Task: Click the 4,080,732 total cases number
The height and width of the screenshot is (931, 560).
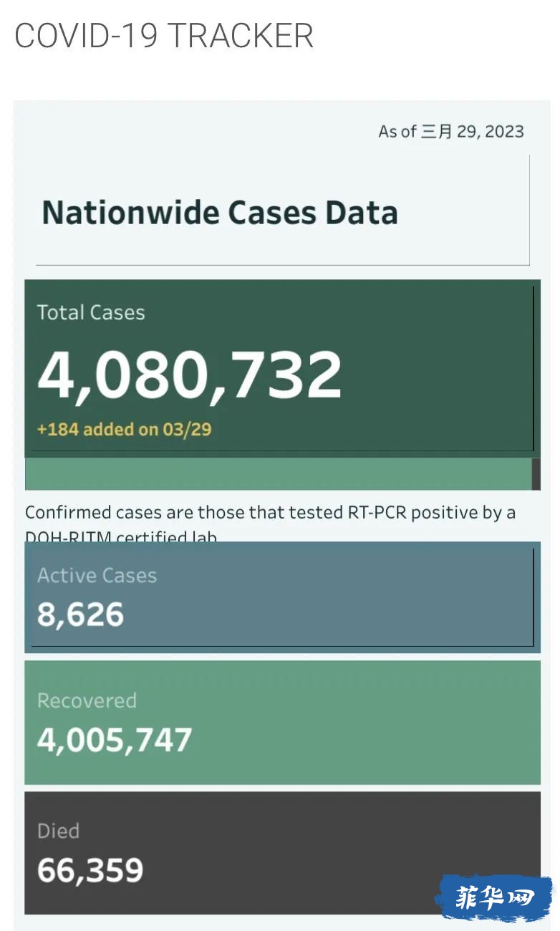Action: (x=190, y=375)
